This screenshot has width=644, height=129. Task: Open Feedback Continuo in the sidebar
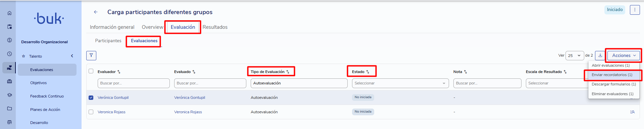point(47,96)
